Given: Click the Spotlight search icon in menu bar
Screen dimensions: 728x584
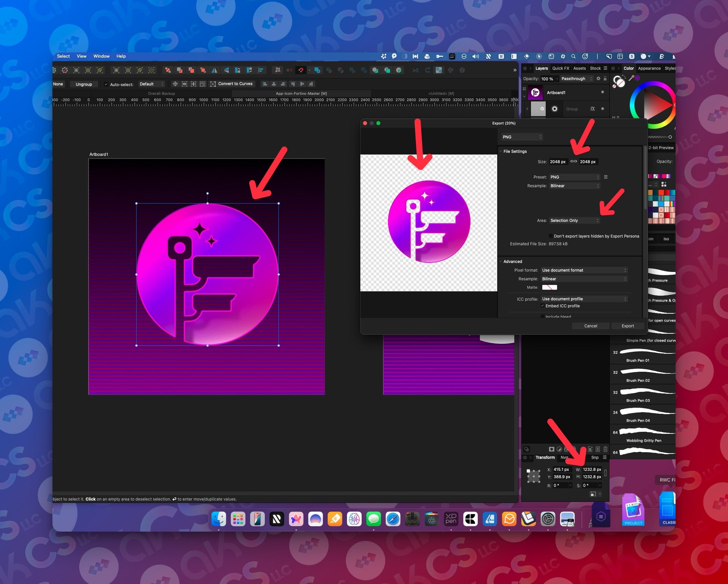Looking at the screenshot, I should [573, 56].
